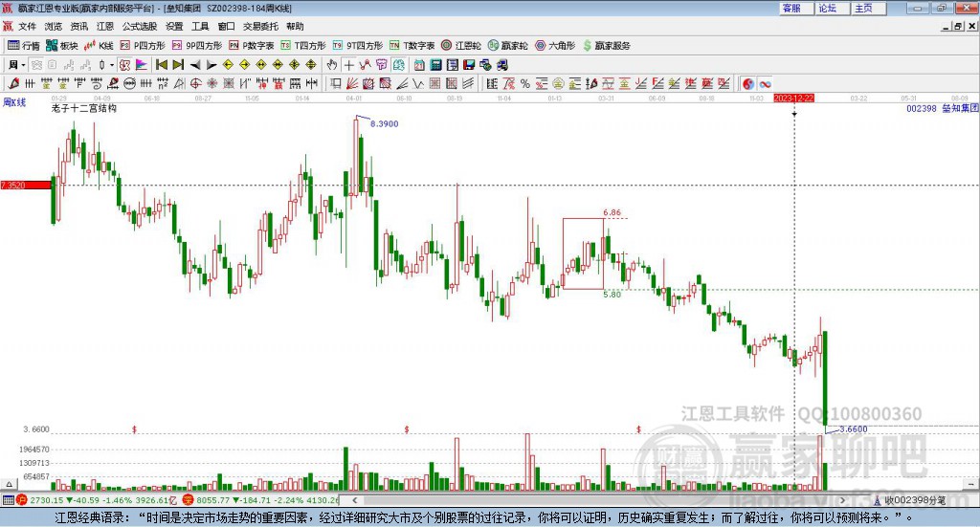Click the 002398 stock code label
This screenshot has height=527, width=980.
(x=922, y=109)
